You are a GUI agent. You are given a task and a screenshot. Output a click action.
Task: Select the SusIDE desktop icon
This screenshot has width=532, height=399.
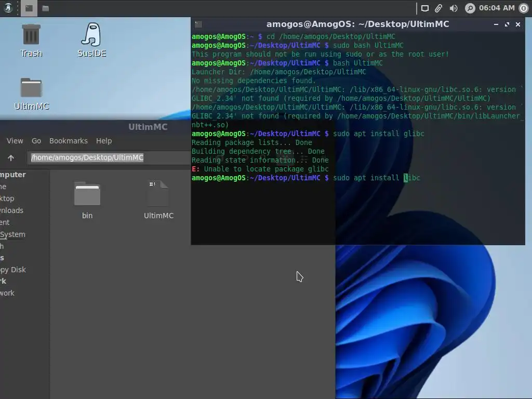(x=91, y=40)
